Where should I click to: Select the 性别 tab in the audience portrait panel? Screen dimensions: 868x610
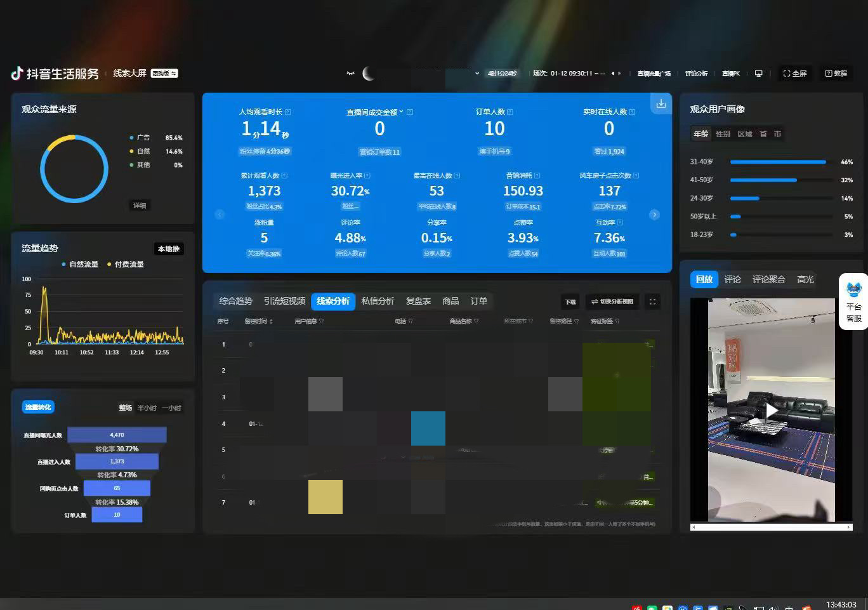(x=723, y=134)
